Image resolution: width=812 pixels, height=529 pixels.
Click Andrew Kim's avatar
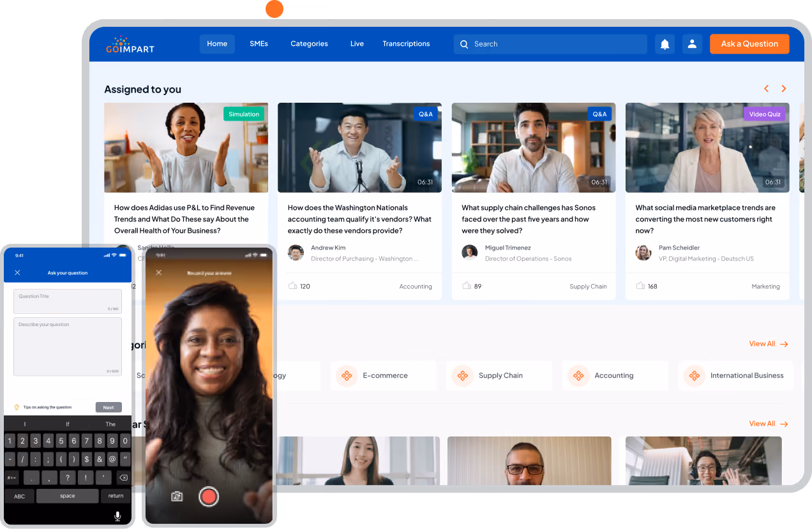[x=296, y=253]
